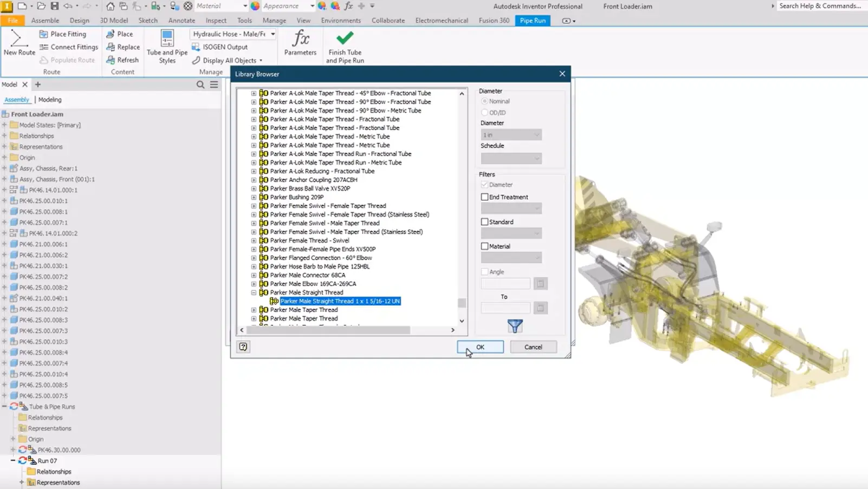Open Tube and Pipe Styles

[167, 47]
